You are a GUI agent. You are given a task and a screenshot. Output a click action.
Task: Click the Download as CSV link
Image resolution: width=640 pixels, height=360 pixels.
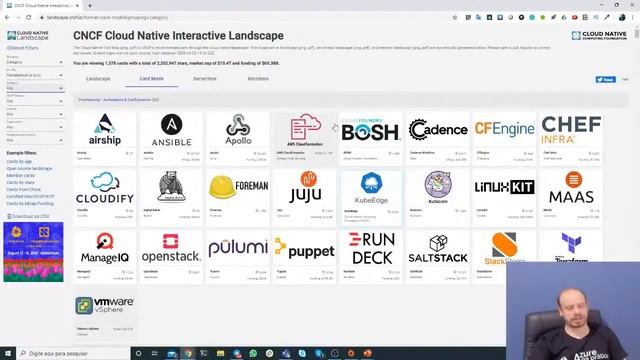pos(29,216)
